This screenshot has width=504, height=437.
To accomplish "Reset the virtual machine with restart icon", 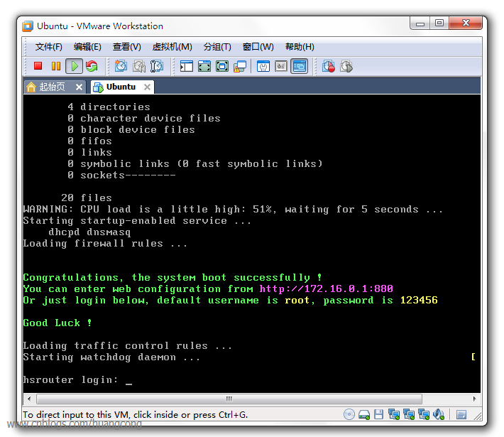I will tap(92, 66).
